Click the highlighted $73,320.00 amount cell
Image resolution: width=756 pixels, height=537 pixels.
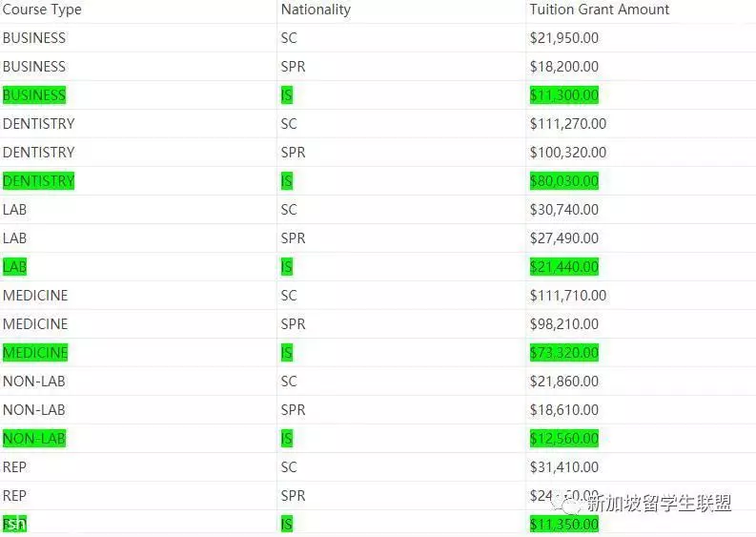tap(564, 353)
